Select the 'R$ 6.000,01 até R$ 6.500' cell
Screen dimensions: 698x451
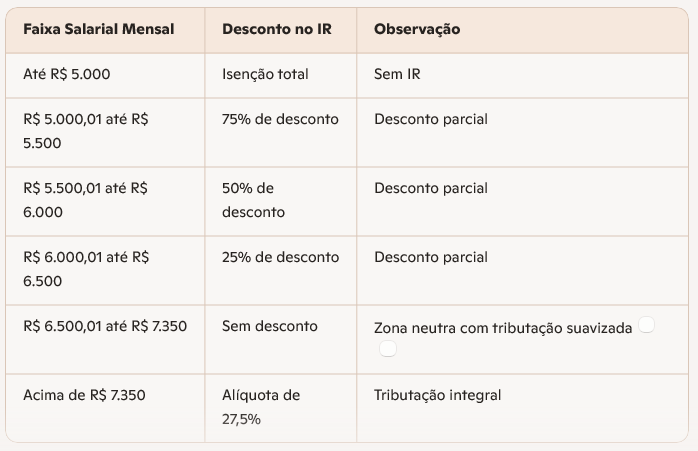85,269
